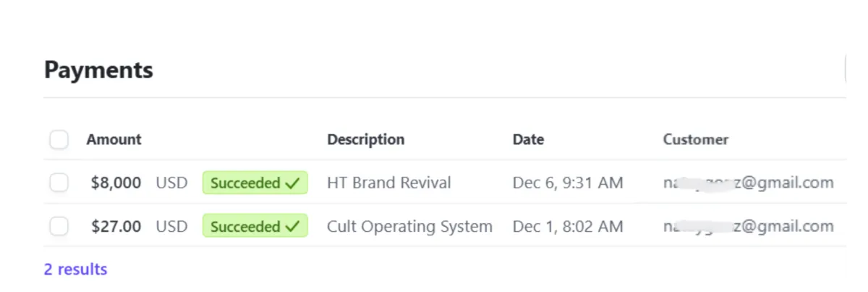Viewport: 868px width, 292px height.
Task: Click the "2 results" link
Action: [75, 270]
